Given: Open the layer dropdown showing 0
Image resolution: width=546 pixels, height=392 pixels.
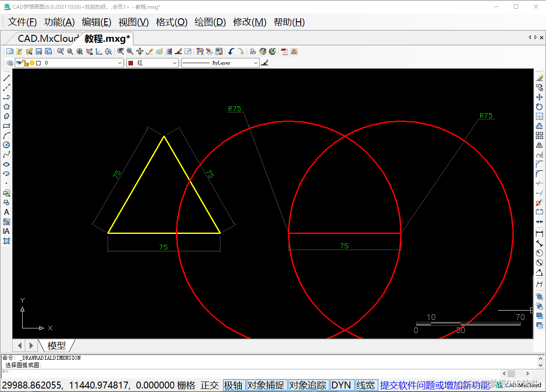Looking at the screenshot, I should coord(69,63).
